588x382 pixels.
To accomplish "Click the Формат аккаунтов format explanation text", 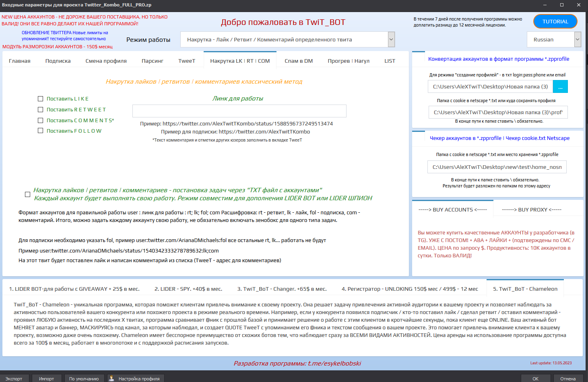I will pyautogui.click(x=190, y=216).
